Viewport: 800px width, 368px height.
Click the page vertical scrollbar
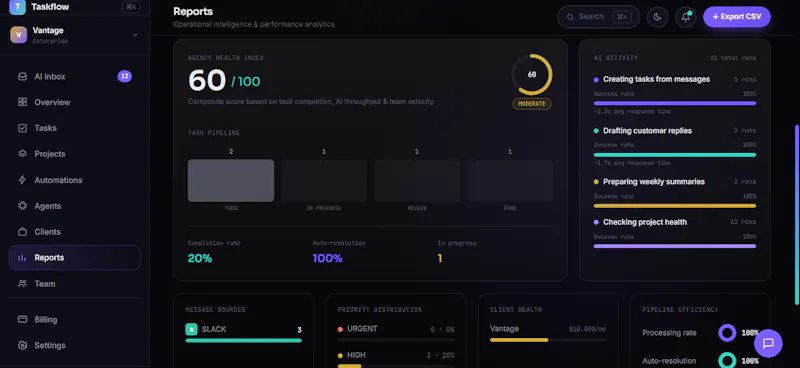(x=797, y=214)
